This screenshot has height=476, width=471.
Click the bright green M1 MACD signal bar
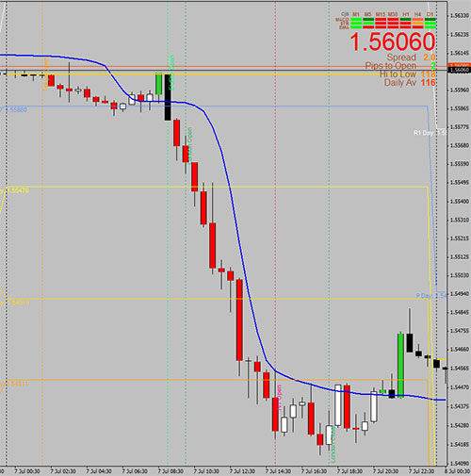coord(356,20)
